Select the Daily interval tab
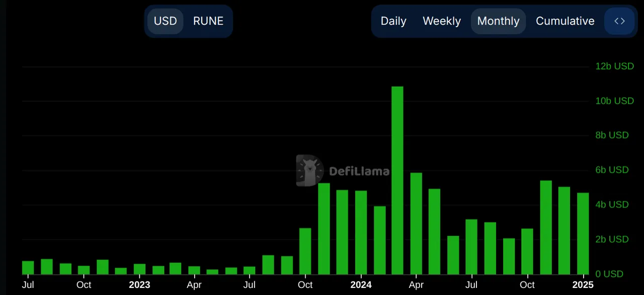This screenshot has height=295, width=644. pyautogui.click(x=393, y=21)
